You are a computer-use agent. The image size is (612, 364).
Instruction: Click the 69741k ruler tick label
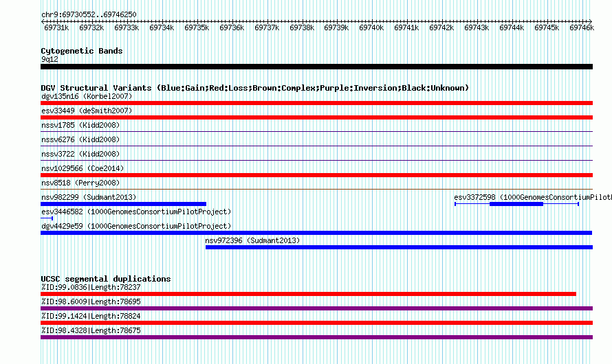click(x=406, y=27)
